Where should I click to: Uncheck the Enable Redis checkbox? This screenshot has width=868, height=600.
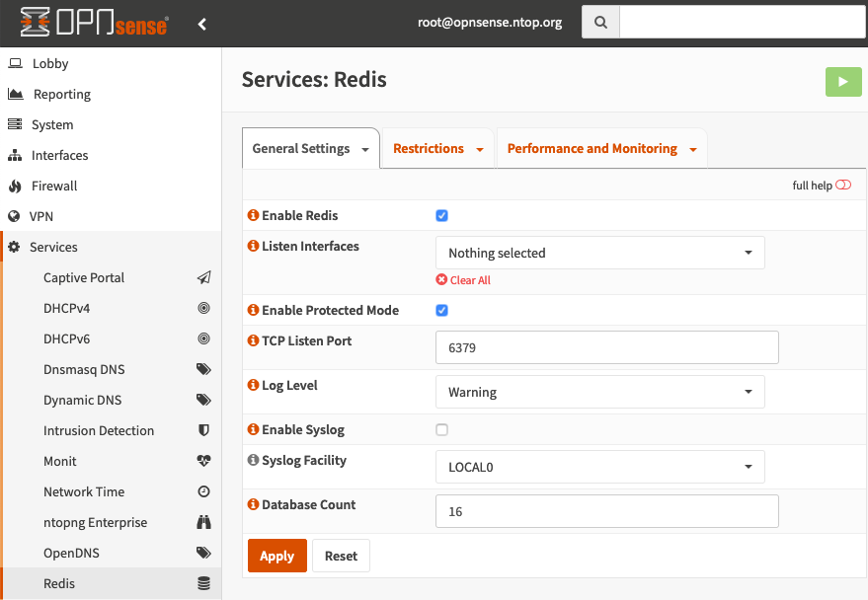441,216
